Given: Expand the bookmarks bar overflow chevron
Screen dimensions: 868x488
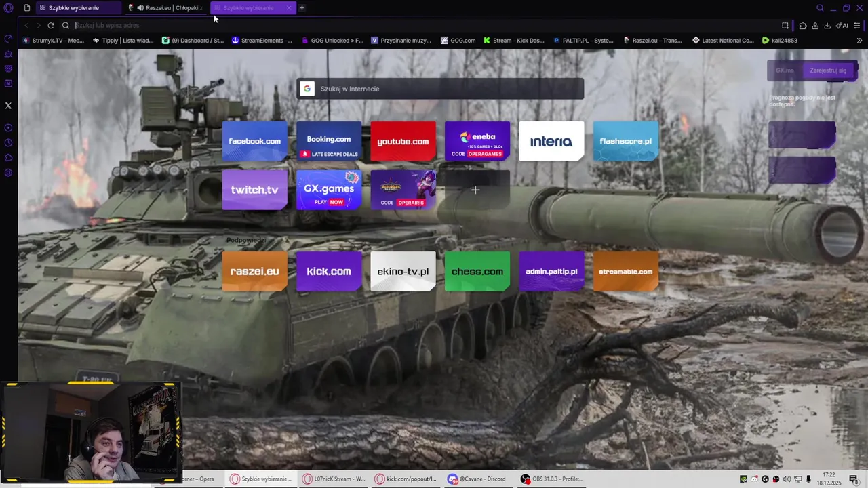Looking at the screenshot, I should [860, 41].
